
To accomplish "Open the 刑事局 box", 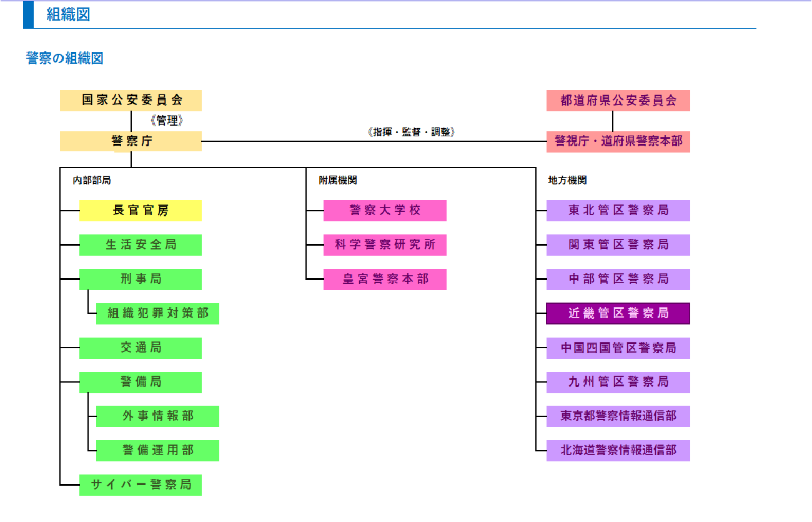I will [x=141, y=279].
